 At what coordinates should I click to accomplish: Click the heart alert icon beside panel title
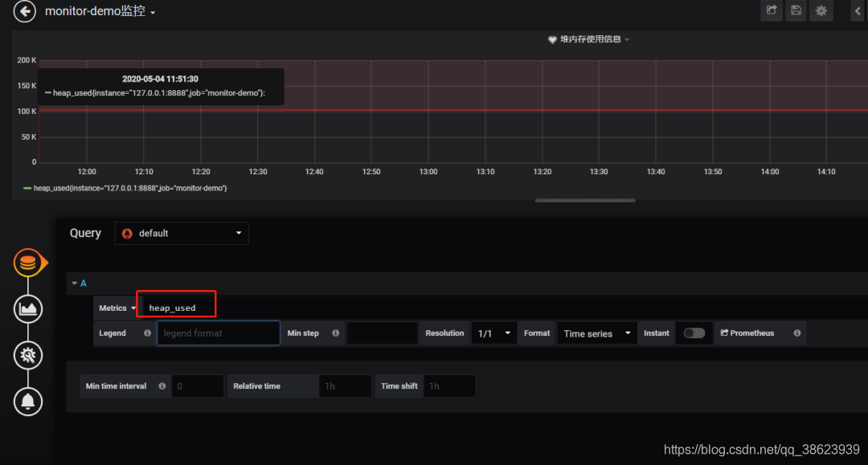pos(552,40)
